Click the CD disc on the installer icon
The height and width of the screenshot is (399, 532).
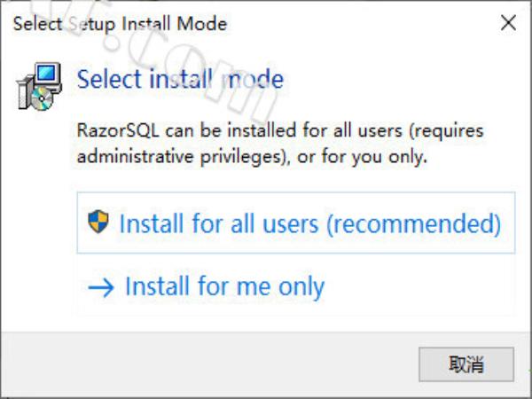click(x=42, y=98)
